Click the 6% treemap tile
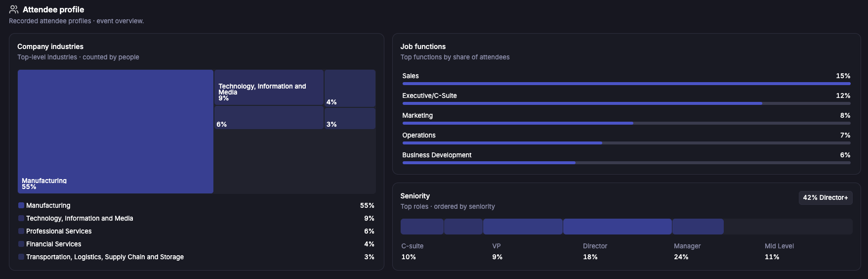The height and width of the screenshot is (279, 868). (269, 118)
